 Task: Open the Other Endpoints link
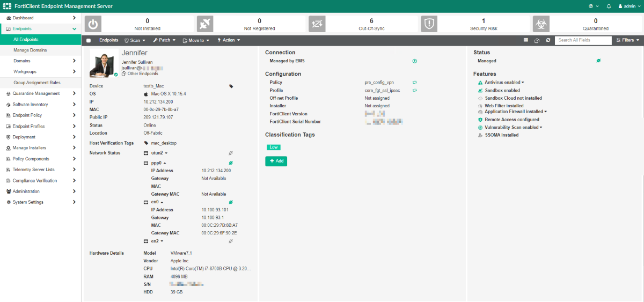140,73
